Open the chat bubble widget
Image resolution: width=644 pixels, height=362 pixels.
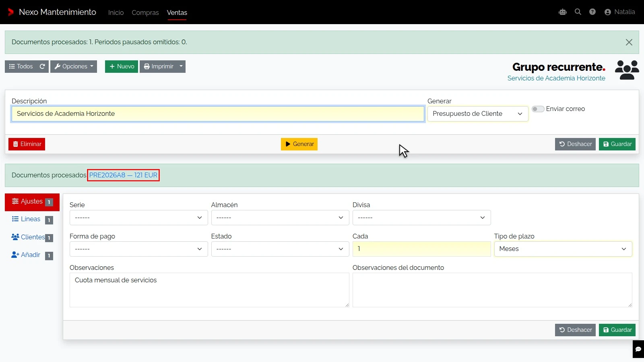point(638,349)
